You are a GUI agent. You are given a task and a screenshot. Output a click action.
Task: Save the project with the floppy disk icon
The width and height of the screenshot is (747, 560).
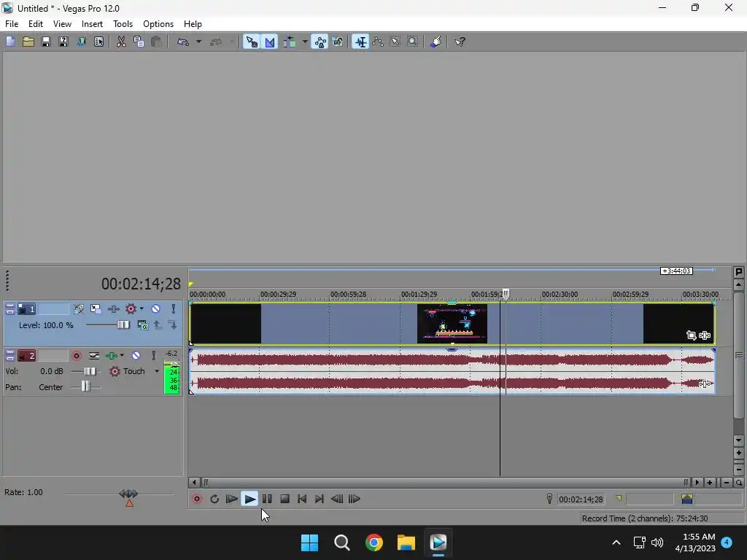(46, 42)
